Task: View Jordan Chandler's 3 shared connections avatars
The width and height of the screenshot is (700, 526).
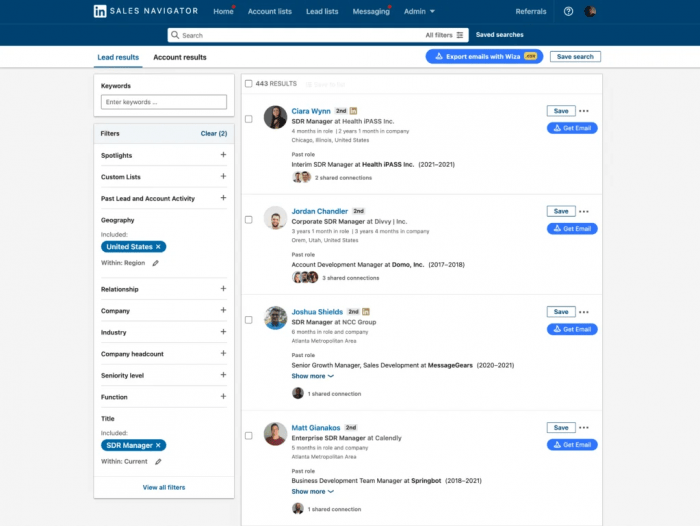Action: (x=305, y=277)
